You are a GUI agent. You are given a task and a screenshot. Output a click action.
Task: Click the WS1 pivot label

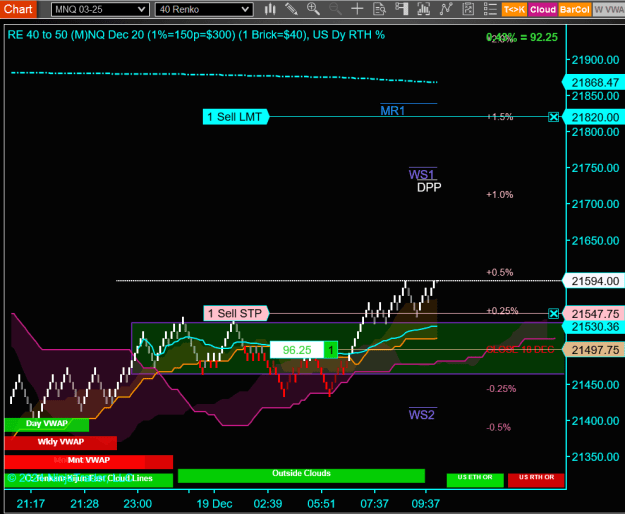[x=421, y=174]
